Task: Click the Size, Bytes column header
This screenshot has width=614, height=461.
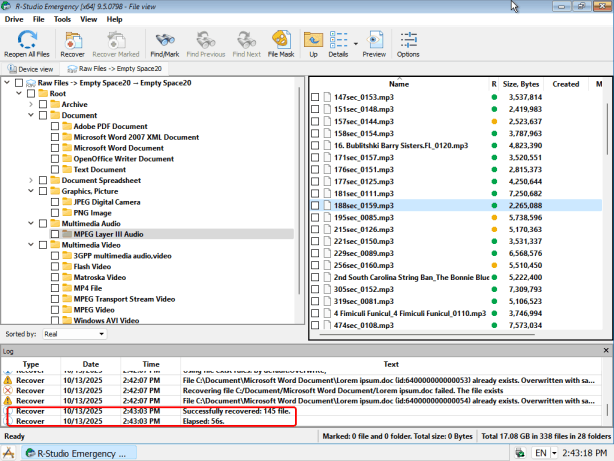Action: [x=521, y=84]
